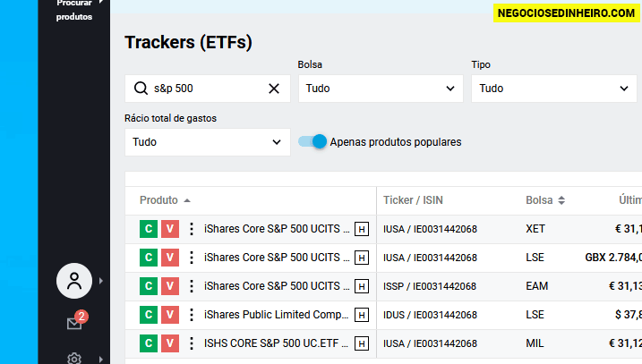642x364 pixels.
Task: Open iShares Core S&P 500 UCITS with GBX price
Action: point(277,258)
